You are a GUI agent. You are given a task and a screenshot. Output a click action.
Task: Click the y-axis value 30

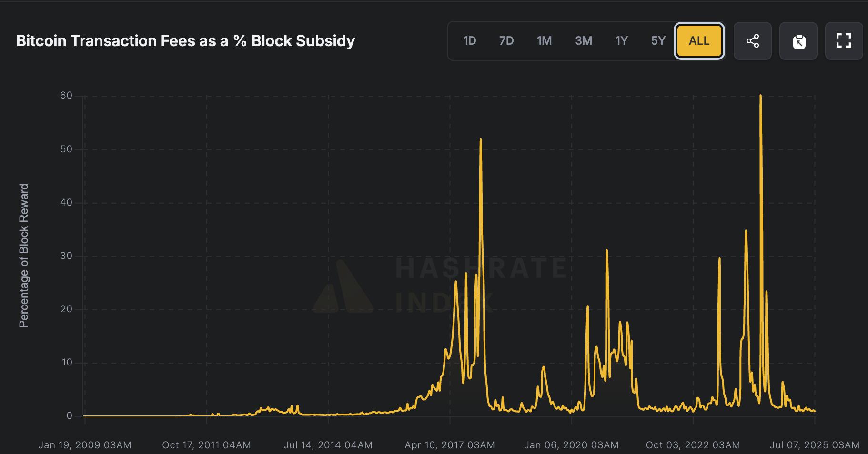coord(66,256)
